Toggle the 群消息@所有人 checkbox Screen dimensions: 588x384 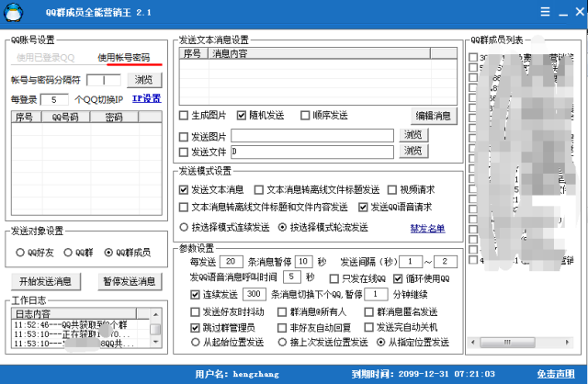point(282,312)
